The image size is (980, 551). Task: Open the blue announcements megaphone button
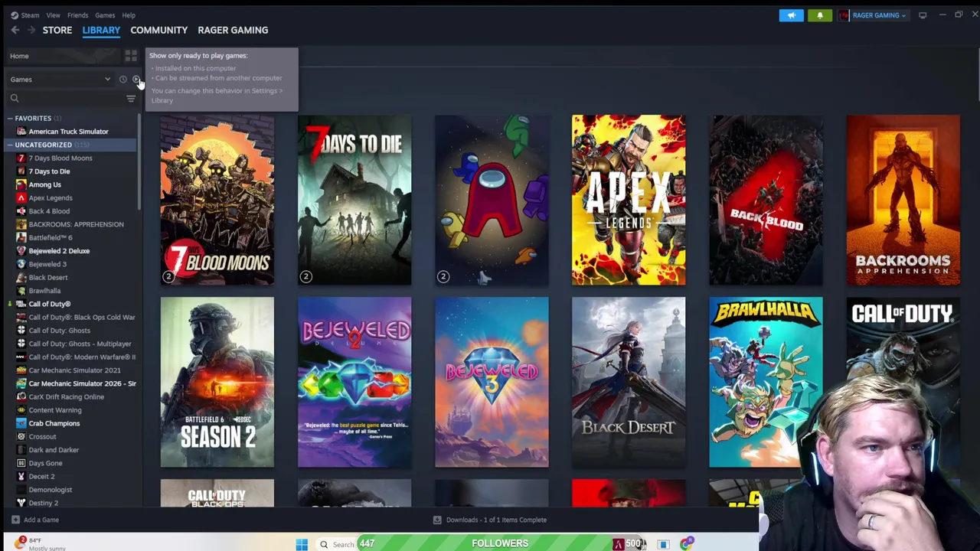tap(792, 15)
